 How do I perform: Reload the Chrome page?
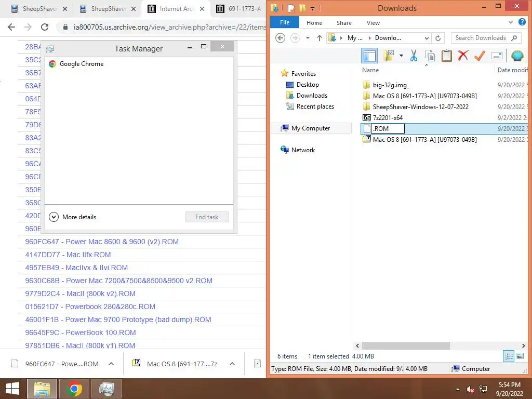click(x=45, y=27)
